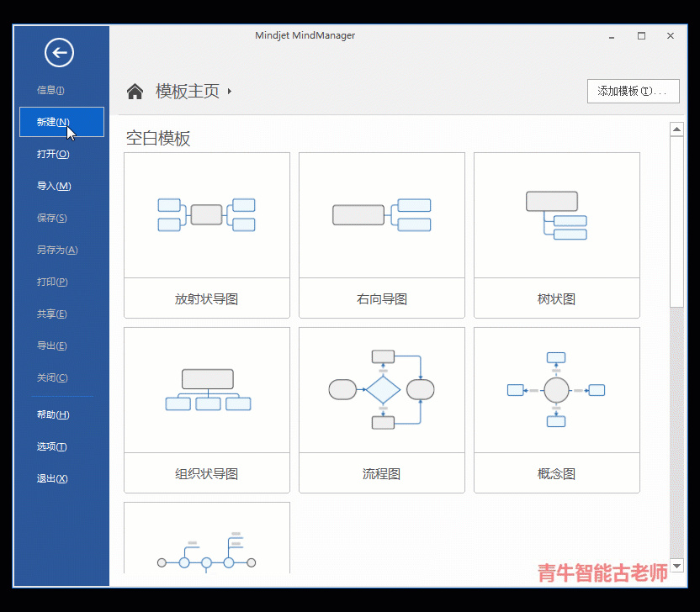This screenshot has height=612, width=700.
Task: Click the scrollbar up arrow
Action: click(676, 129)
